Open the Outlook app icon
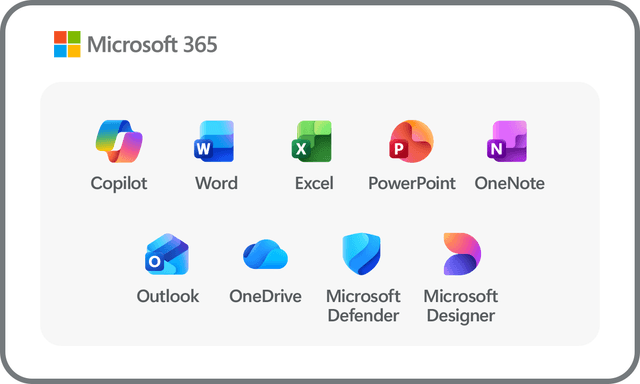The image size is (640, 384). [x=167, y=254]
